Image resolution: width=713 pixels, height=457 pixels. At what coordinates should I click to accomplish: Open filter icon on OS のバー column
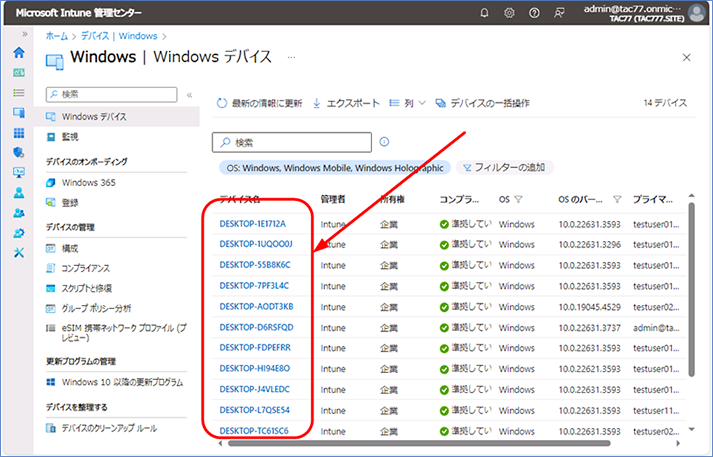coord(617,199)
